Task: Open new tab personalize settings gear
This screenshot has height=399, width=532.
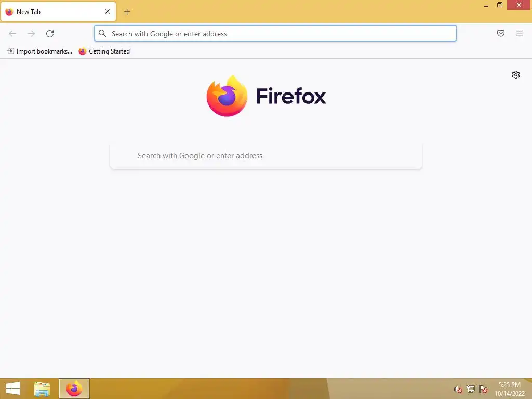Action: tap(516, 75)
